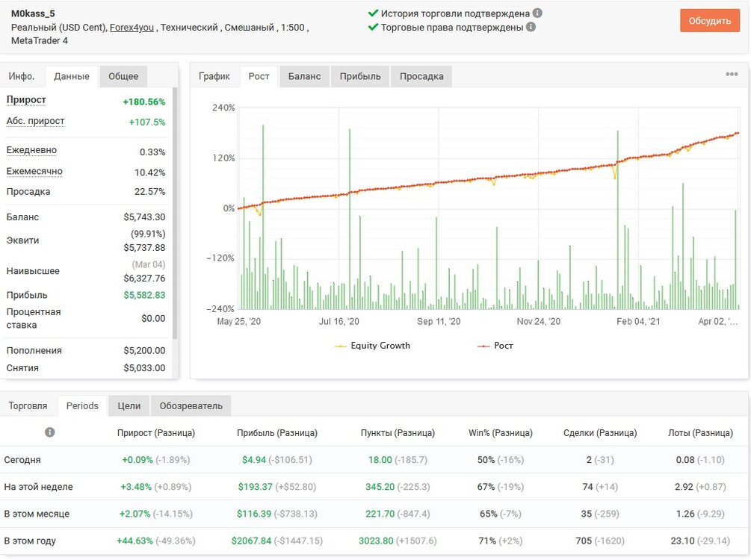751x560 pixels.
Task: Toggle the Equity Growth legend series
Action: (x=372, y=346)
